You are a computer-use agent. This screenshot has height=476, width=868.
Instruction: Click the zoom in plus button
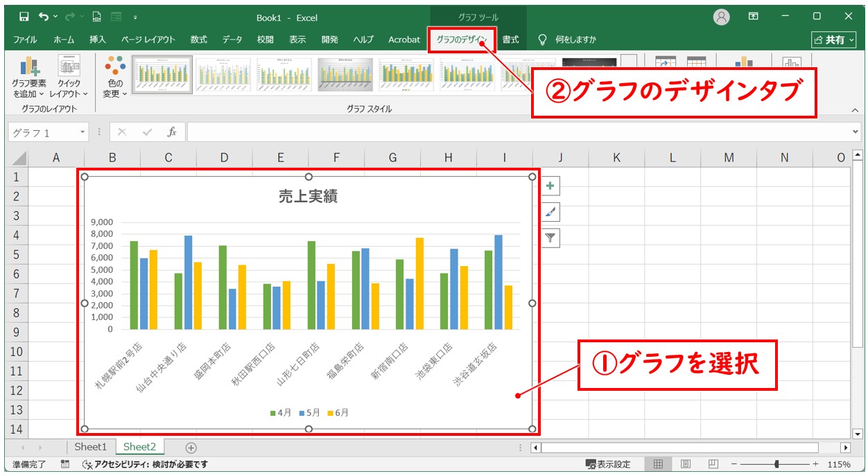(815, 464)
